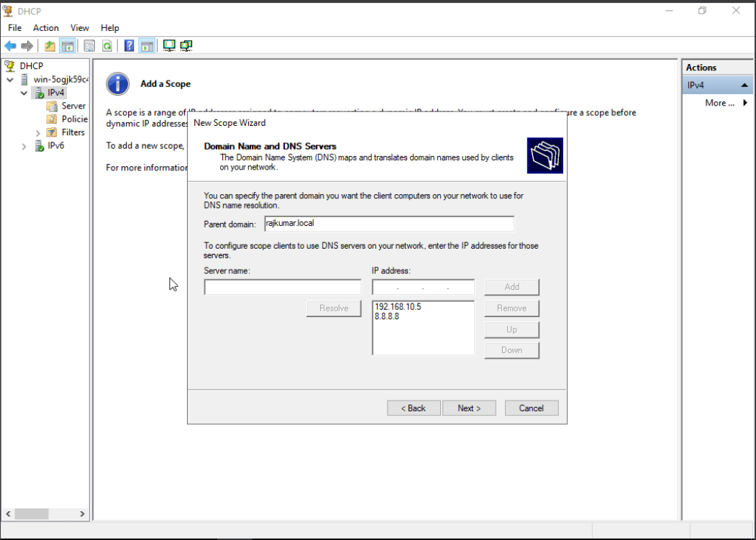Screen dimensions: 756x540
Task: Click the Parent domain text field
Action: point(389,223)
